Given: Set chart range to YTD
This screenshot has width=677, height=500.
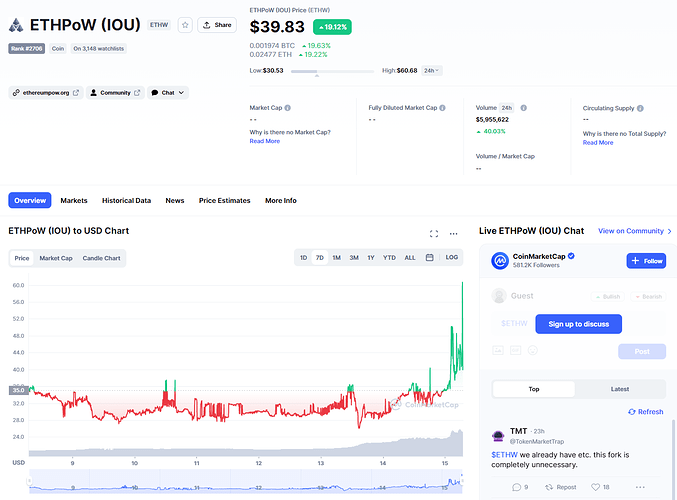Looking at the screenshot, I should (389, 257).
